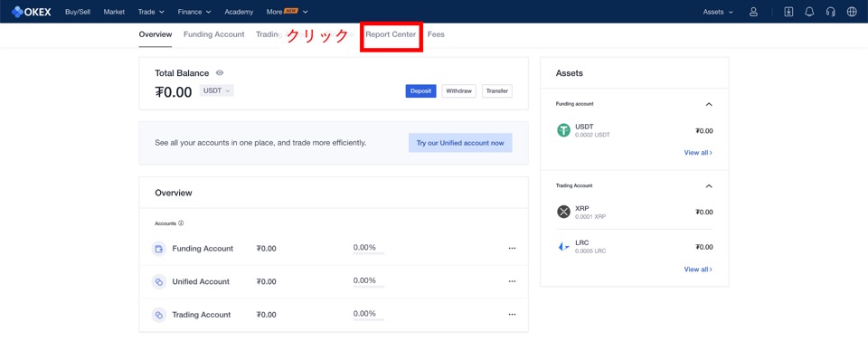Open three-dot menu for Funding Account
868x341 pixels.
click(x=512, y=249)
